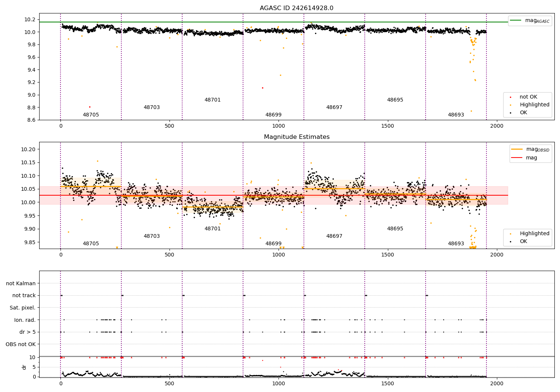Screen dimensions: 560x392
Task: Click the 10.20 y-axis tick label
Action: pos(29,149)
